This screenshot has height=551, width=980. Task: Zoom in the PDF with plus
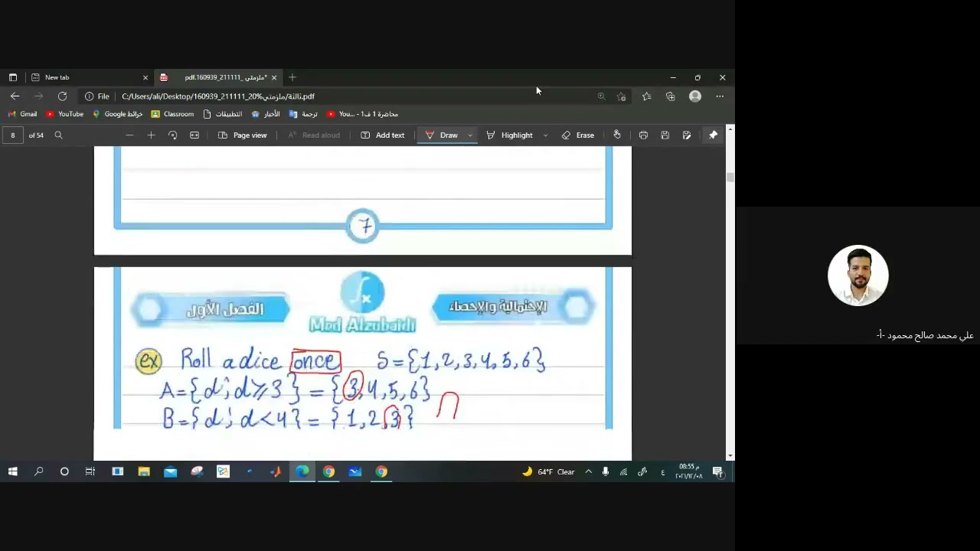pyautogui.click(x=151, y=135)
